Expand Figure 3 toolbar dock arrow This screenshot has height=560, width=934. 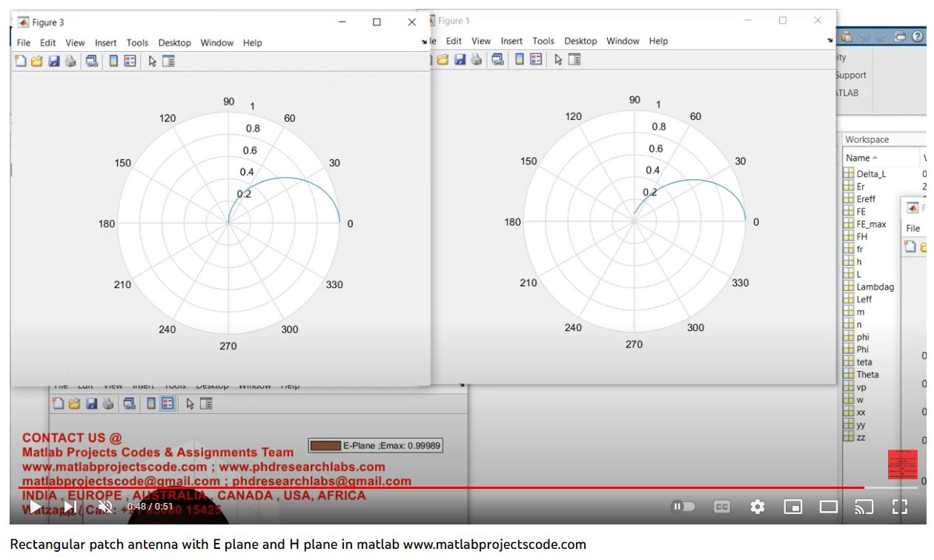(x=423, y=42)
